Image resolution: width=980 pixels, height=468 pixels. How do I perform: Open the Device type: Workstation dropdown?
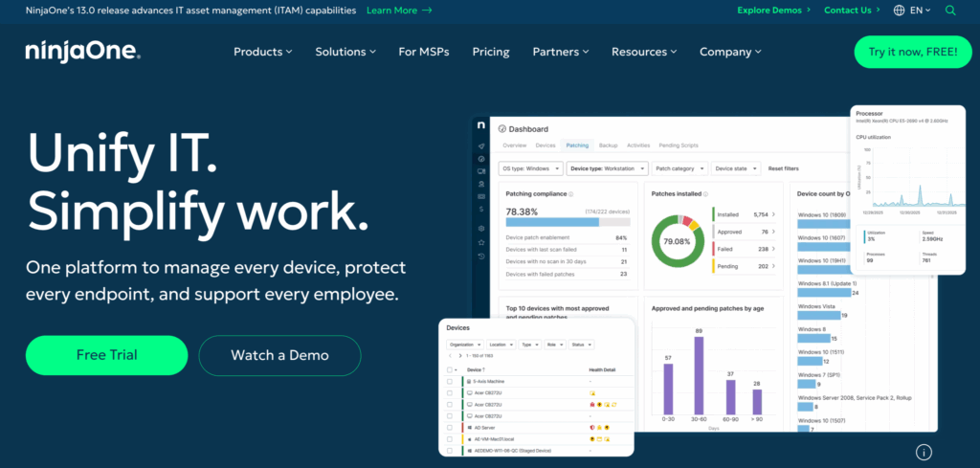click(608, 168)
